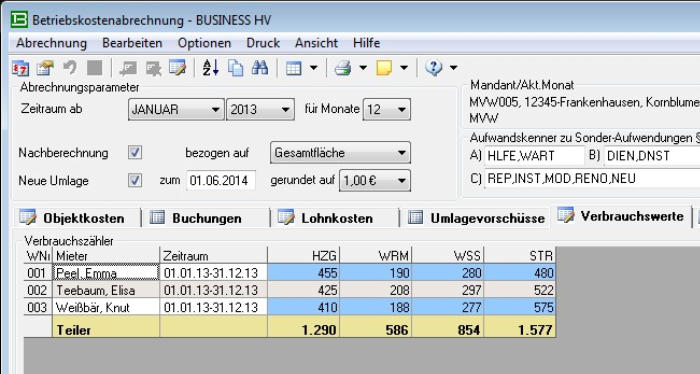The width and height of the screenshot is (700, 374).
Task: Click WSS value 280 in row 001
Action: click(448, 273)
